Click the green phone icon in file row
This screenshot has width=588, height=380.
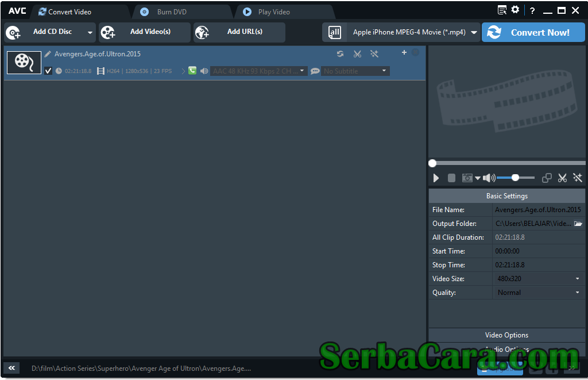[192, 71]
